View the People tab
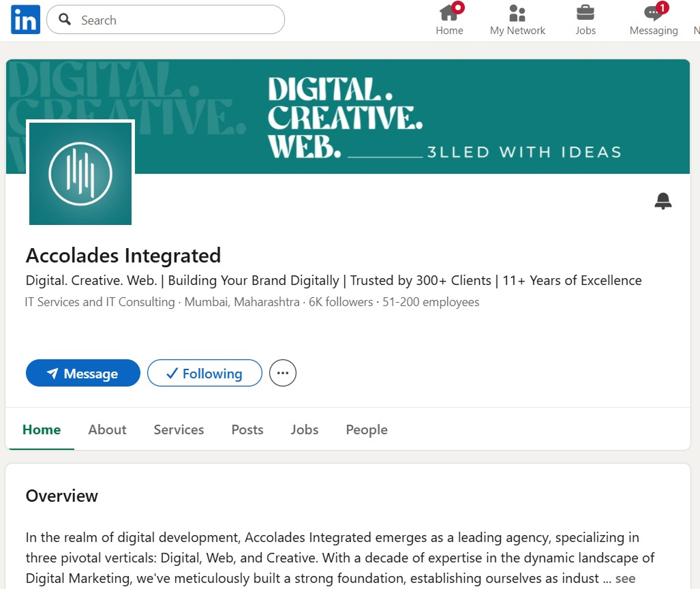Screen dimensions: 700x589 pyautogui.click(x=367, y=429)
